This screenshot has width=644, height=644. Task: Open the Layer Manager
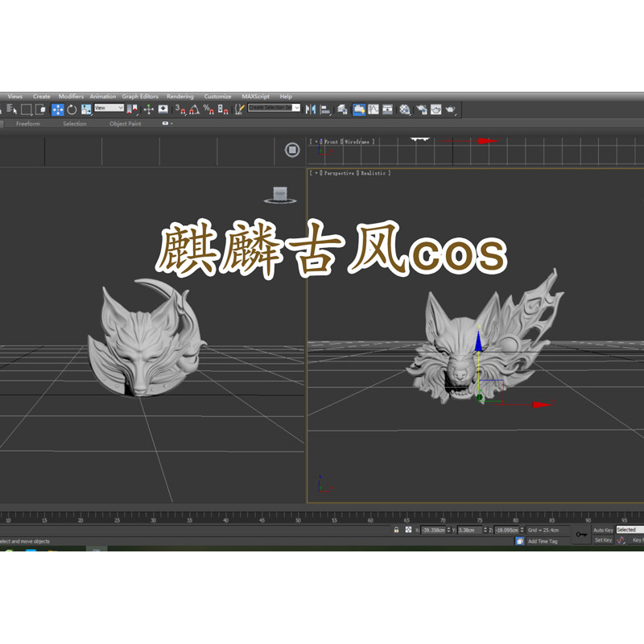[342, 109]
